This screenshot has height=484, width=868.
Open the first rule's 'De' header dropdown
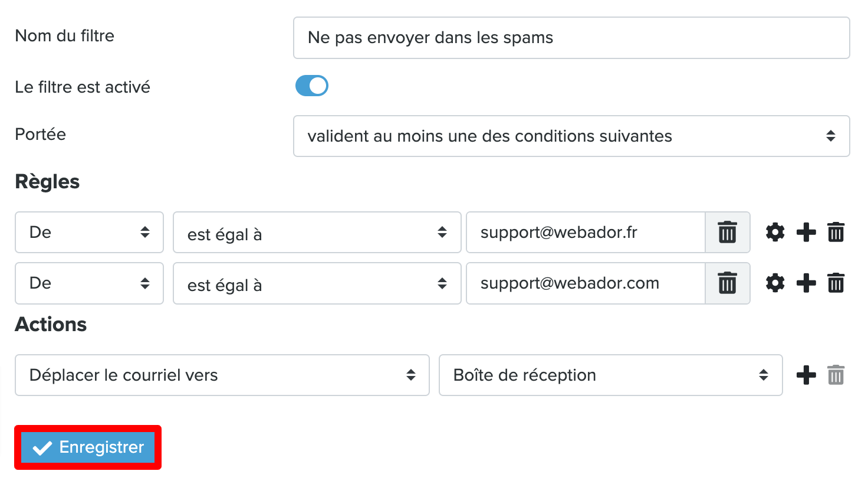(89, 232)
